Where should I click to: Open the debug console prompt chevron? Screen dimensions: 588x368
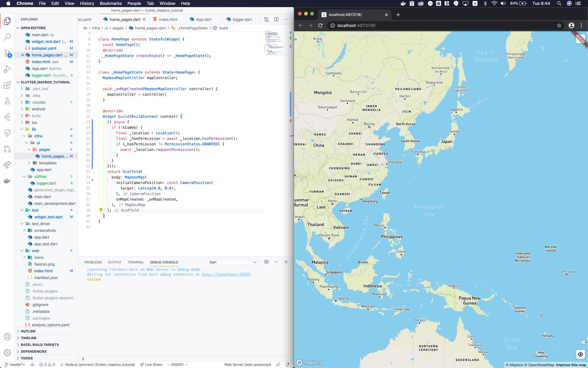82,359
